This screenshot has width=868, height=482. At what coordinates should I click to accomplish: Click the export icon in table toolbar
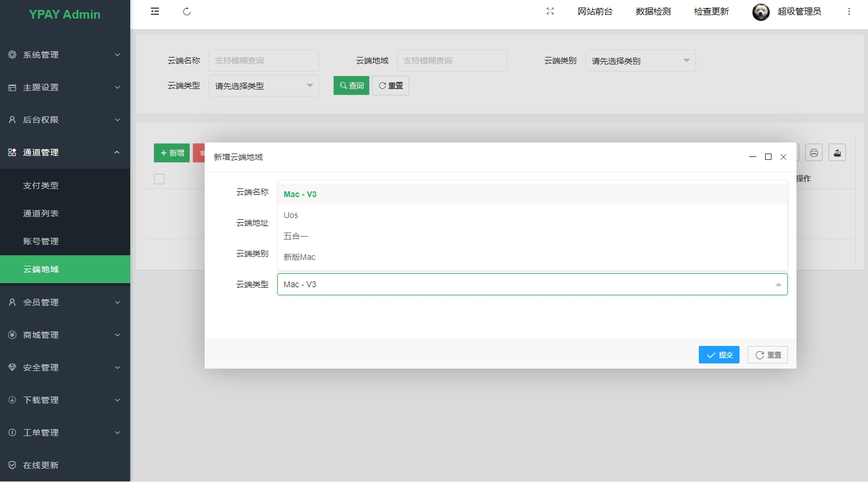click(837, 153)
